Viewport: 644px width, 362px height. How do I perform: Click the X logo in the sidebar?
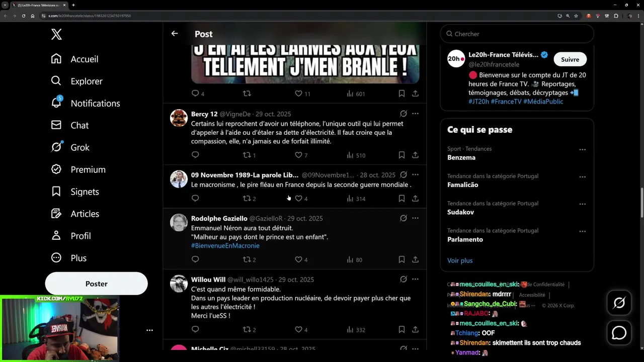tap(56, 34)
